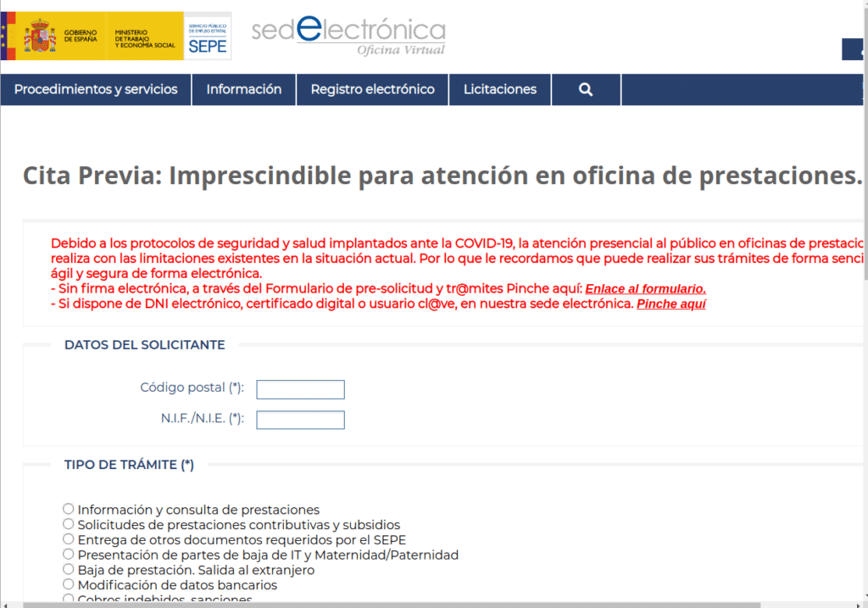Image resolution: width=868 pixels, height=608 pixels.
Task: Focus the Código postal input field
Action: point(301,389)
